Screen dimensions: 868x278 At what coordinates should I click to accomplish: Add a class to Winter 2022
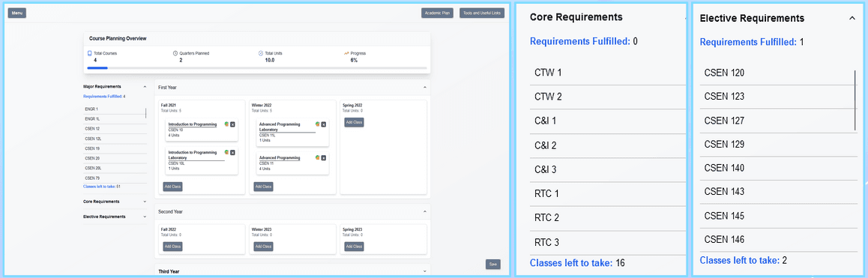[263, 187]
